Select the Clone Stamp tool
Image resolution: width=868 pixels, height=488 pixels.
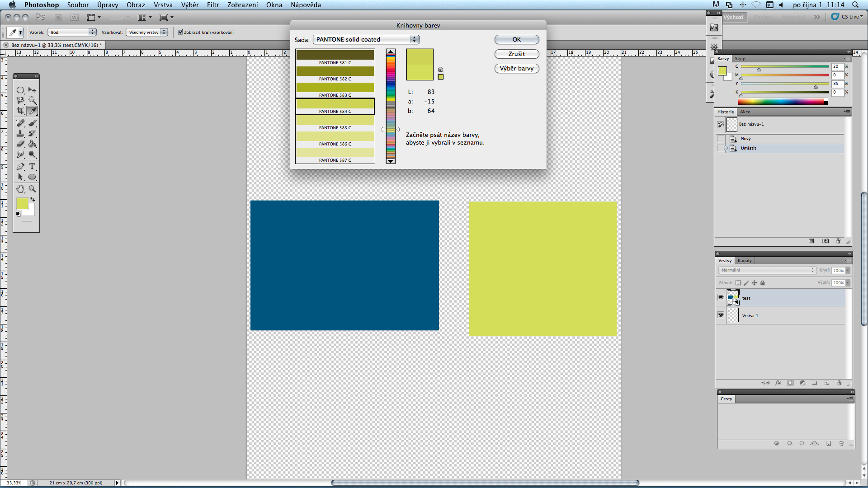pos(20,133)
